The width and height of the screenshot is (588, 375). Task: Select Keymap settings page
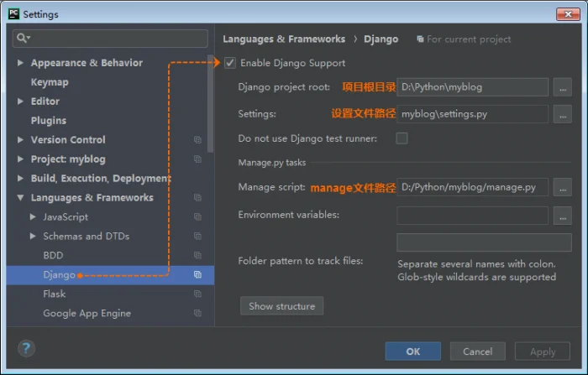coord(50,82)
